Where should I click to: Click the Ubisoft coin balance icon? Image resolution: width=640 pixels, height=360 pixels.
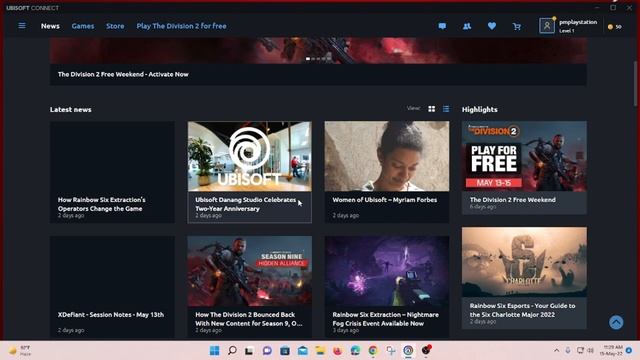pyautogui.click(x=611, y=27)
